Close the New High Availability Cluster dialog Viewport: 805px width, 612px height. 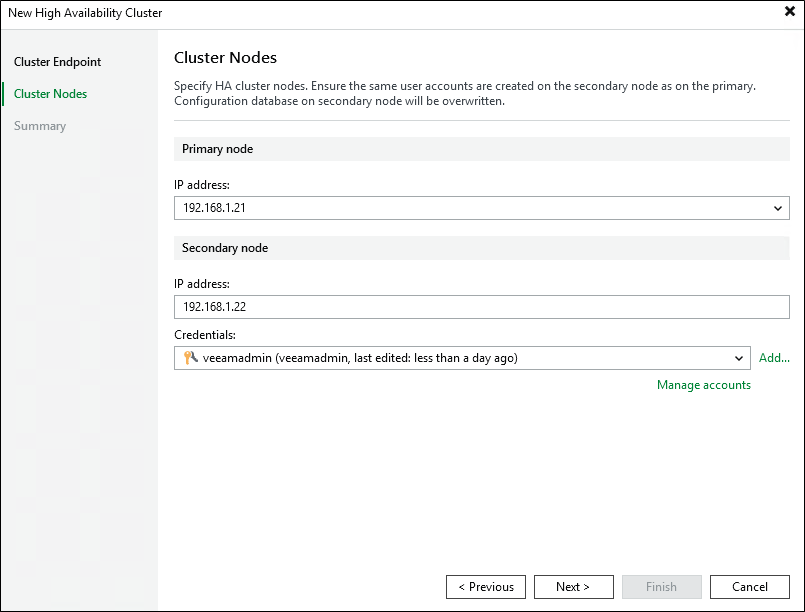(x=789, y=12)
